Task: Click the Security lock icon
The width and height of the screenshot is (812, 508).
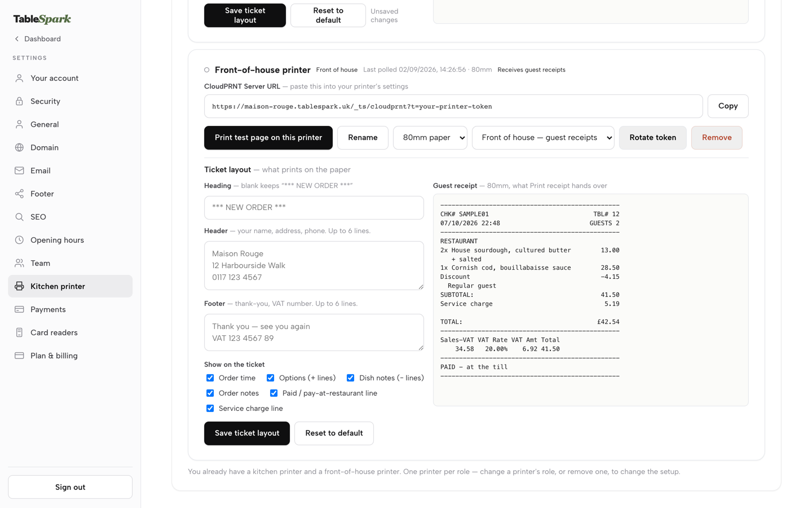Action: (x=19, y=102)
